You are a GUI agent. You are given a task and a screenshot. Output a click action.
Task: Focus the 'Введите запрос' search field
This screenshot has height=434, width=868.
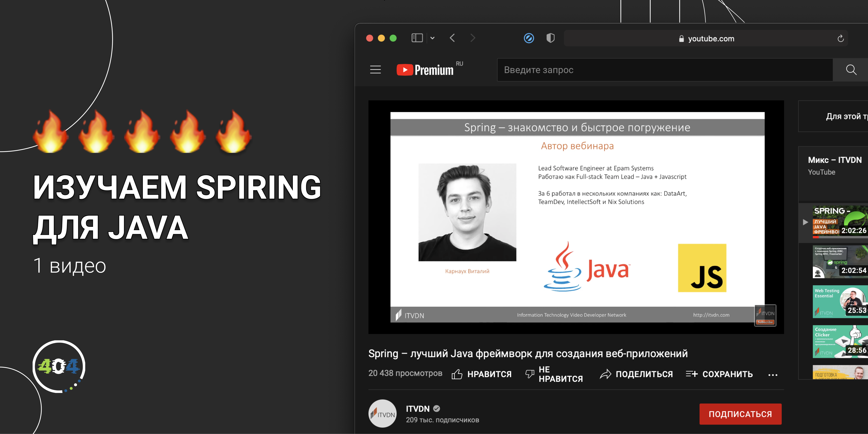coord(665,70)
